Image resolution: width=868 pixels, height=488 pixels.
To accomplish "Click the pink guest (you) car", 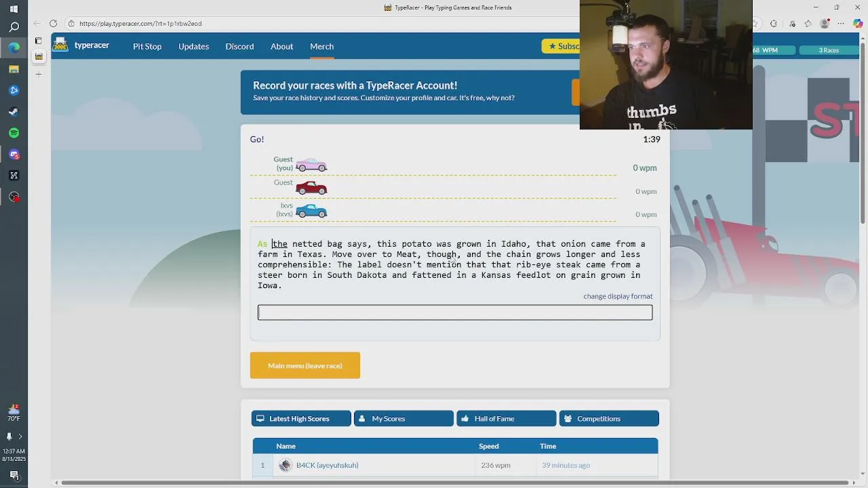I will [311, 165].
